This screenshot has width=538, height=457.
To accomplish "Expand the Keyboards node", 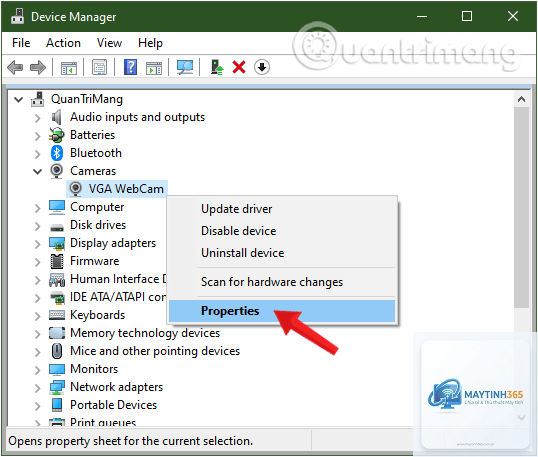I will coord(37,316).
